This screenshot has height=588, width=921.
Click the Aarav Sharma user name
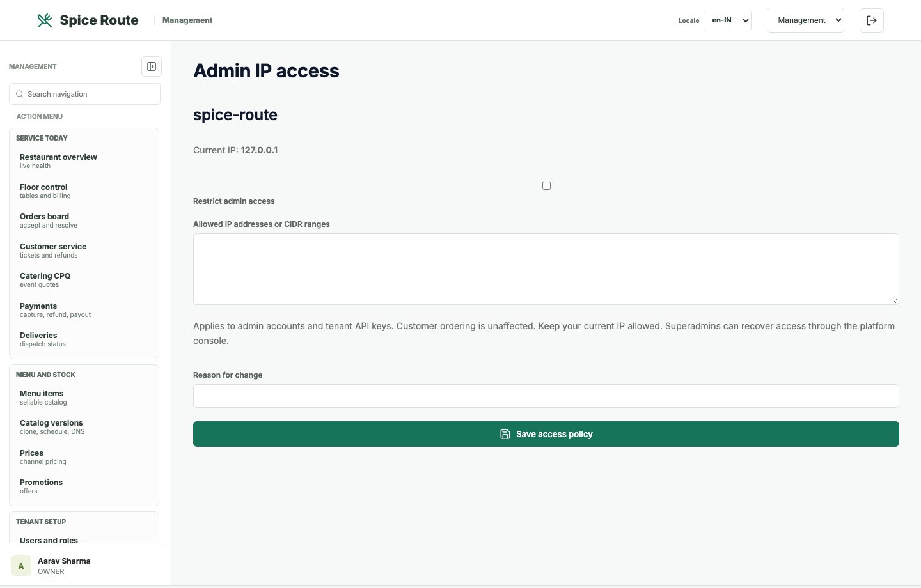pyautogui.click(x=64, y=561)
